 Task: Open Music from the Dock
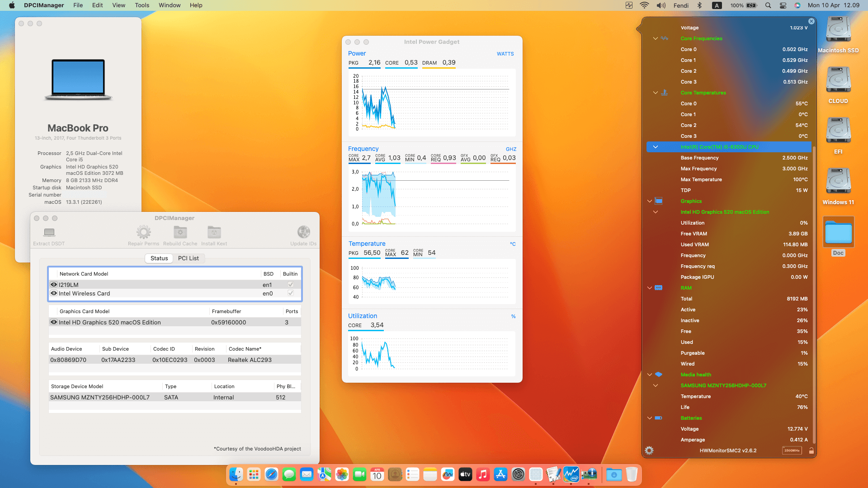483,474
